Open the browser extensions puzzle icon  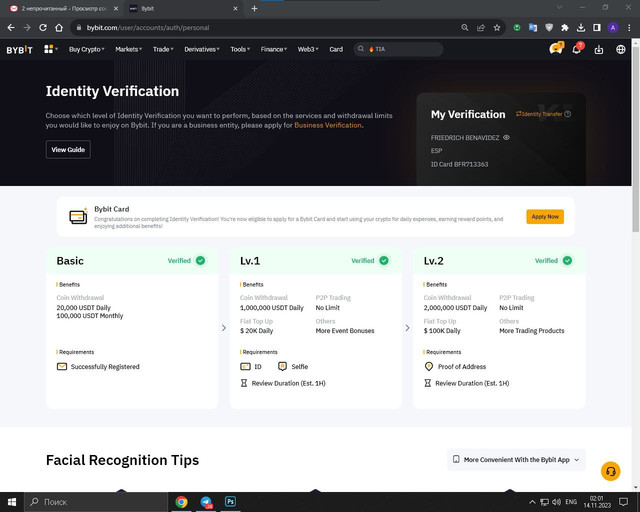click(x=565, y=27)
